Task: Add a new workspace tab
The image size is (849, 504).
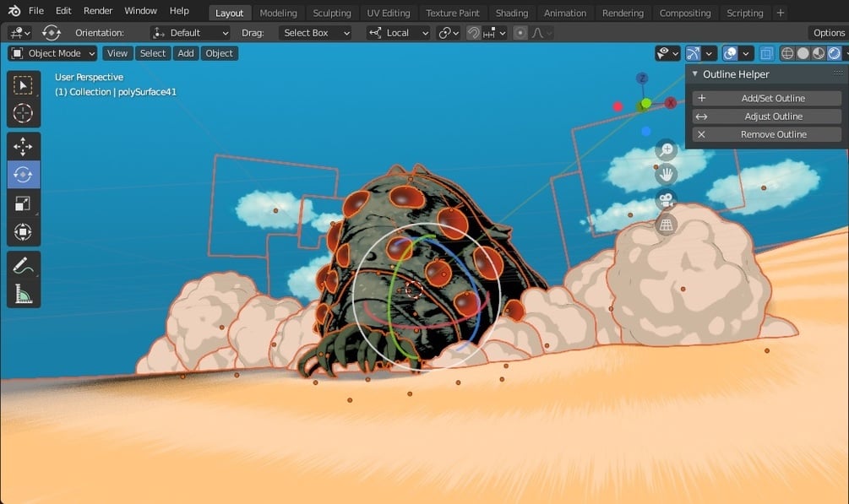Action: click(x=781, y=13)
